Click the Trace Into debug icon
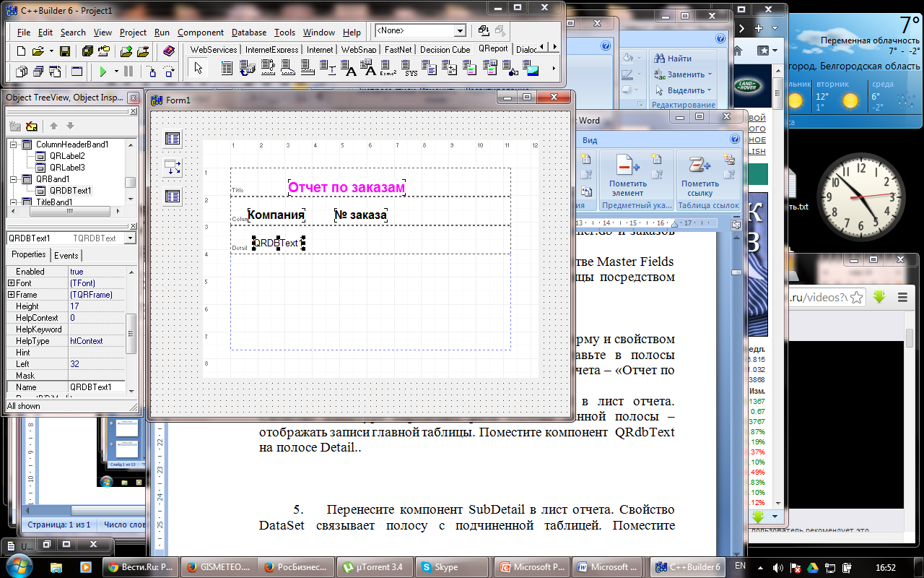This screenshot has width=924, height=578. (x=151, y=72)
